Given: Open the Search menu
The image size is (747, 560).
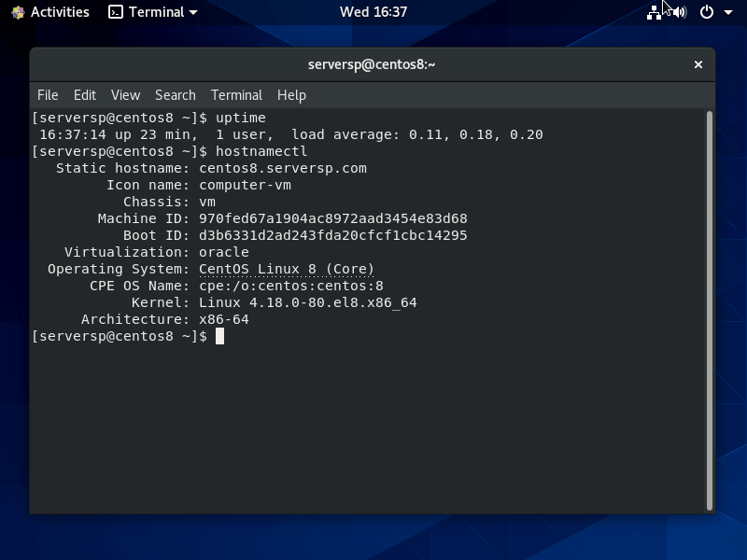Looking at the screenshot, I should [176, 95].
